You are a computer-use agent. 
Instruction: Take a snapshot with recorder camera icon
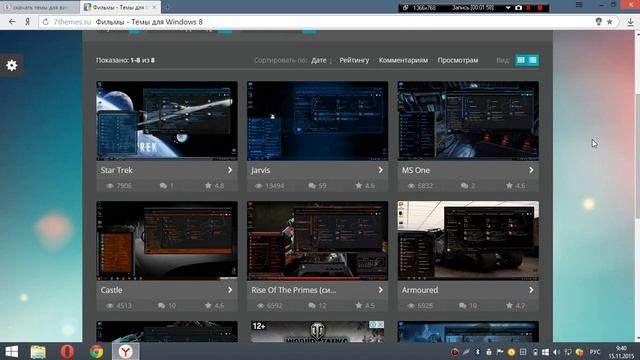(518, 7)
